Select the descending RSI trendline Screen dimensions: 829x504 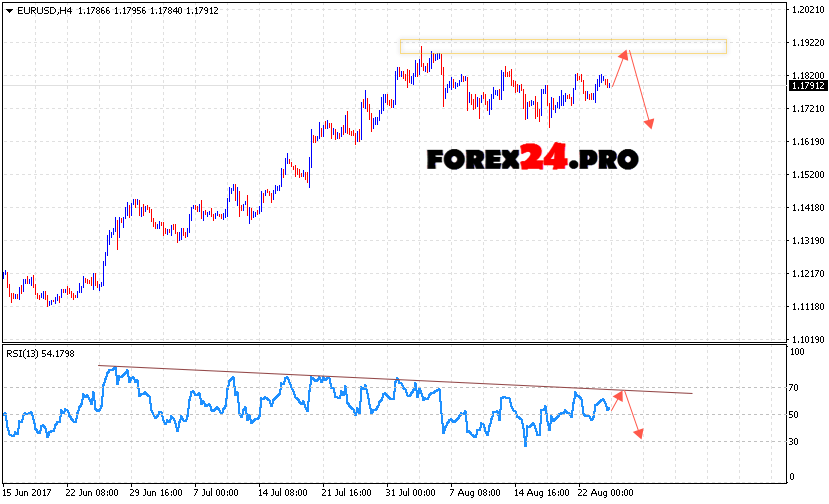pos(400,380)
